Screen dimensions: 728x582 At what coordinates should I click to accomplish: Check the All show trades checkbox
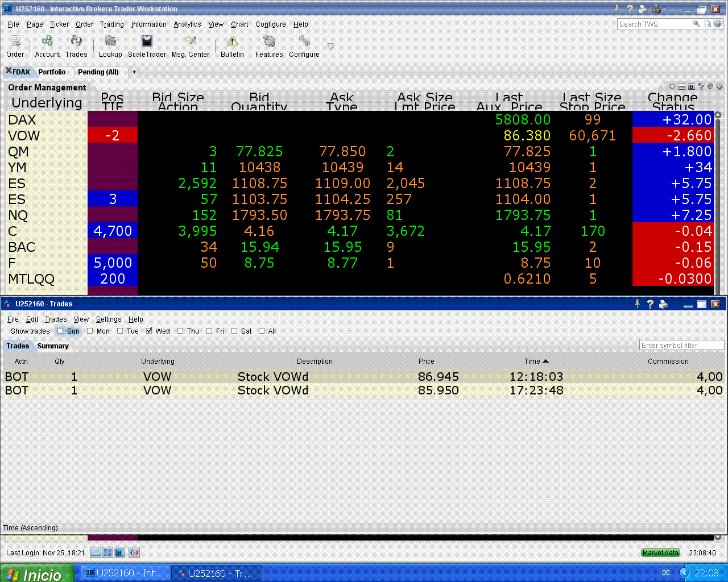tap(262, 331)
